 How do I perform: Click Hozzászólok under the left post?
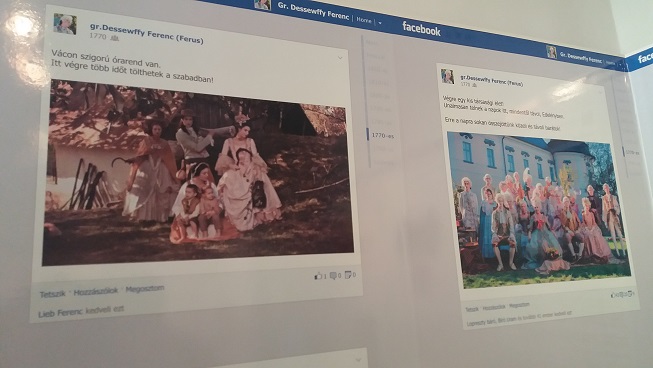(96, 291)
